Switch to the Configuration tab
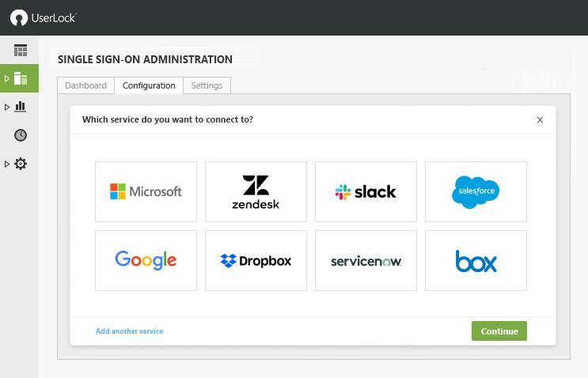The height and width of the screenshot is (378, 588). (x=149, y=85)
